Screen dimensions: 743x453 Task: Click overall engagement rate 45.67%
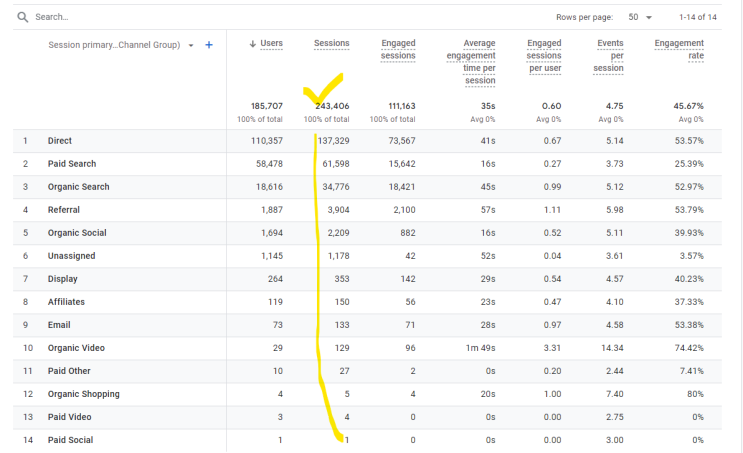click(x=689, y=106)
